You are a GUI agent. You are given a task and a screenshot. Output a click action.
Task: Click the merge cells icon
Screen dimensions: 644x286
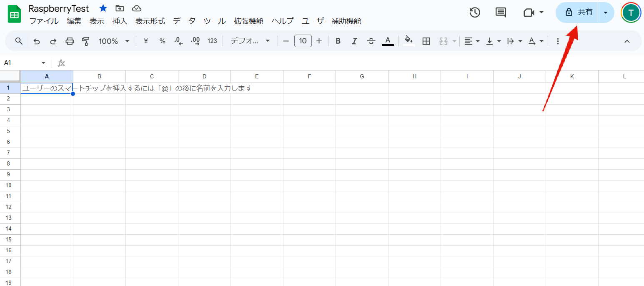point(443,41)
